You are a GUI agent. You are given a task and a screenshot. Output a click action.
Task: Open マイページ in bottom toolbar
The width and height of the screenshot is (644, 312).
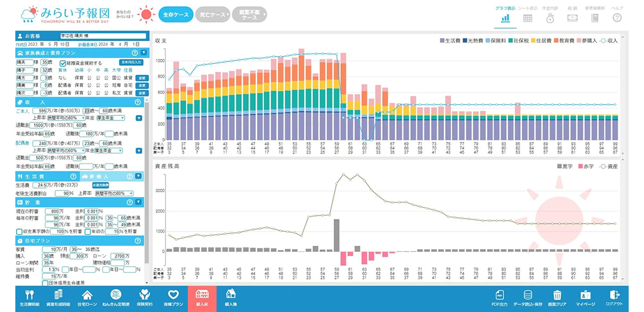coord(586,298)
